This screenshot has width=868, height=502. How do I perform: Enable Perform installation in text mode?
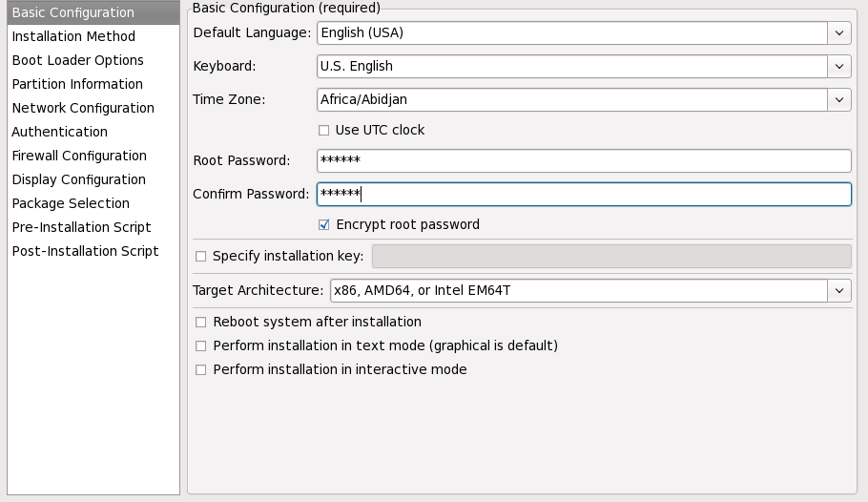point(200,345)
